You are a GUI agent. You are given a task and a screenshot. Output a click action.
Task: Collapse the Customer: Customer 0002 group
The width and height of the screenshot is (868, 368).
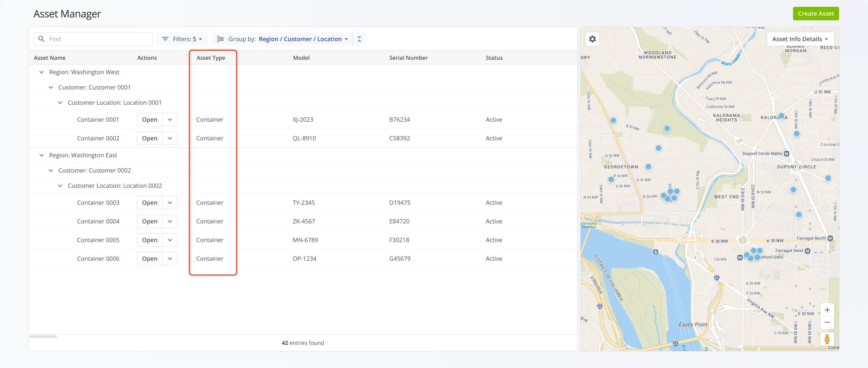tap(51, 170)
